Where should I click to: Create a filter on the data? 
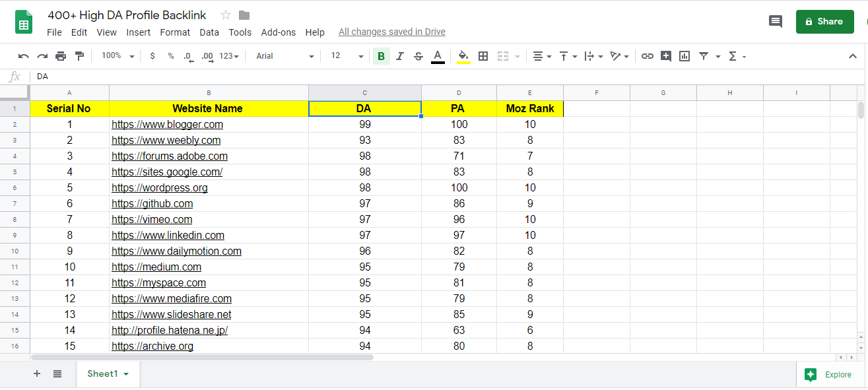(704, 55)
